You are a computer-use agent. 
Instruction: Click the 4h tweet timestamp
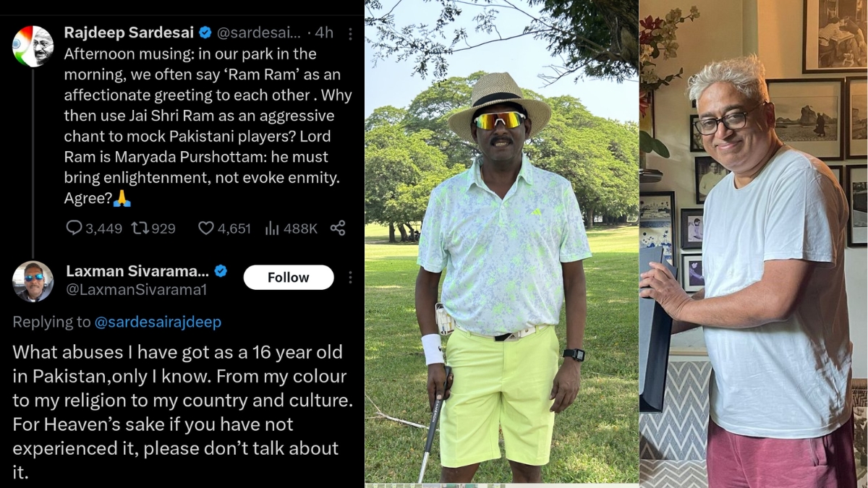tap(325, 33)
